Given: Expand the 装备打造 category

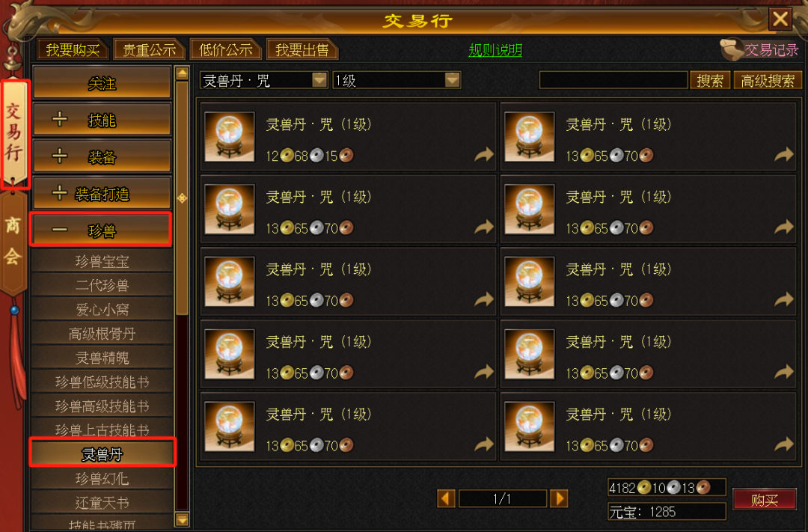Looking at the screenshot, I should 102,193.
